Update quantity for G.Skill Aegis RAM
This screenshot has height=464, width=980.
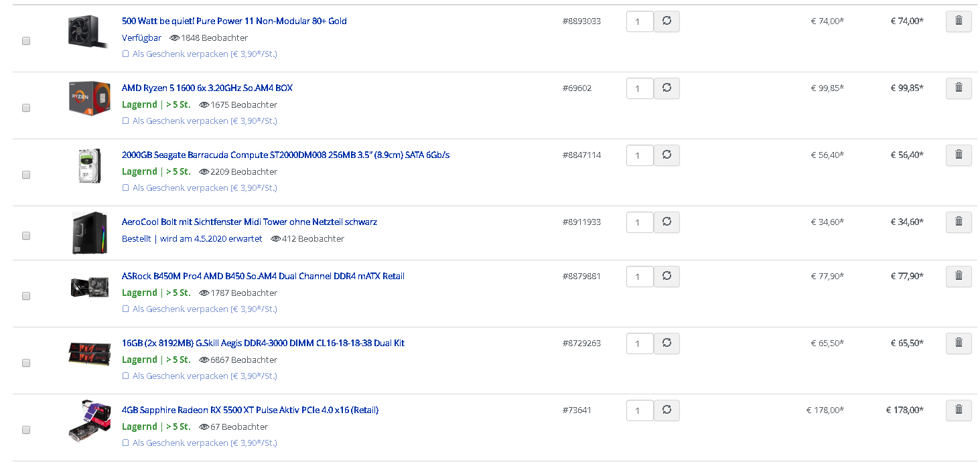(x=667, y=343)
